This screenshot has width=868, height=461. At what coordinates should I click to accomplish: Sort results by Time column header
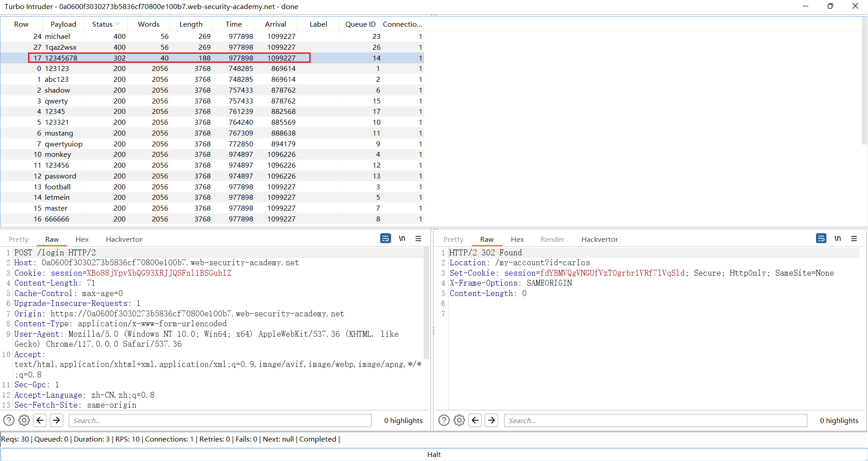pyautogui.click(x=234, y=24)
